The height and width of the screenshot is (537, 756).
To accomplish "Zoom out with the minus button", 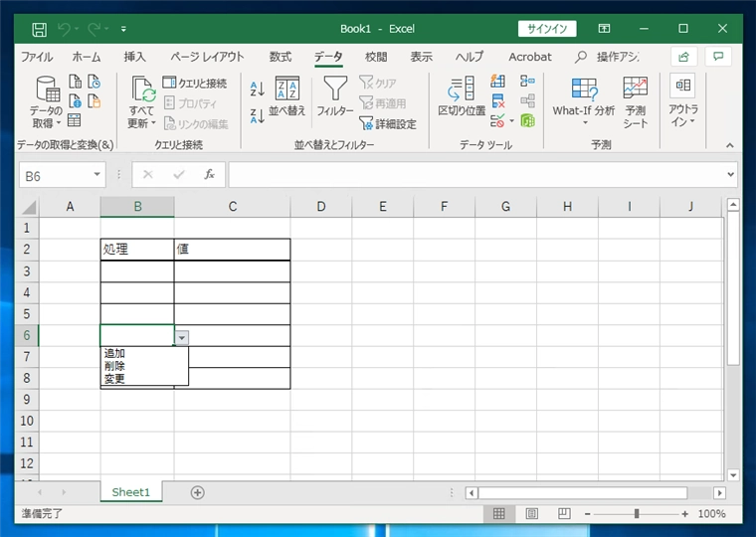I will click(x=587, y=514).
